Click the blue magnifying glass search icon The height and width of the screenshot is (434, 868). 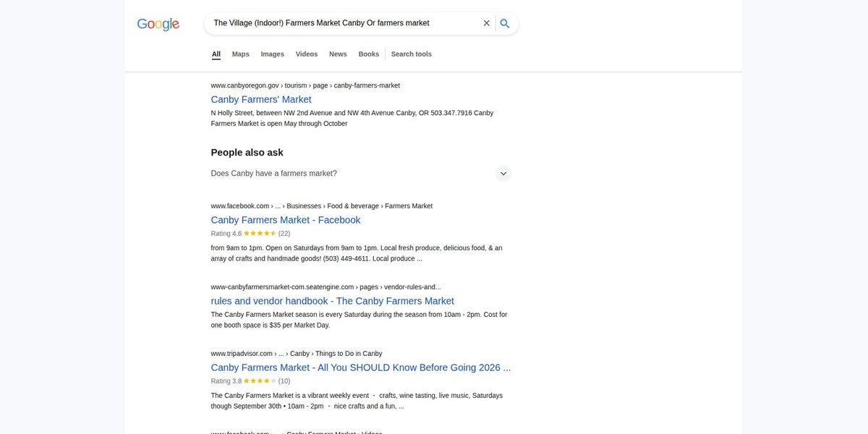tap(505, 23)
